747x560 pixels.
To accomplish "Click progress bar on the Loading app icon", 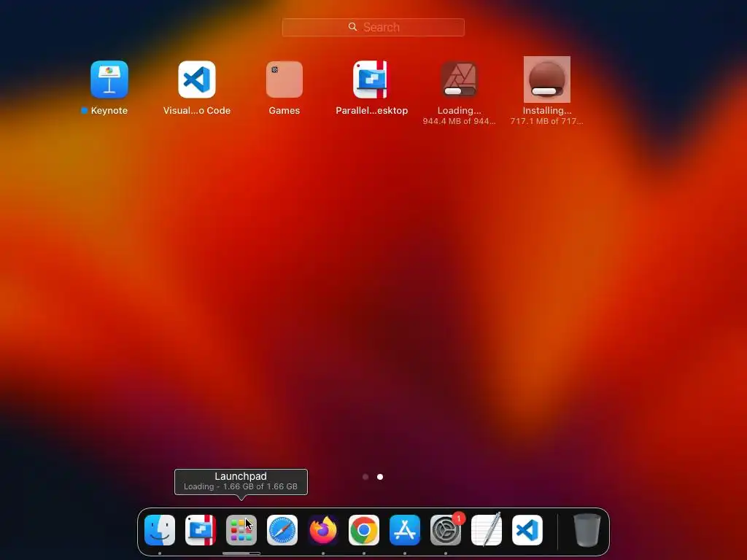I will click(x=460, y=91).
